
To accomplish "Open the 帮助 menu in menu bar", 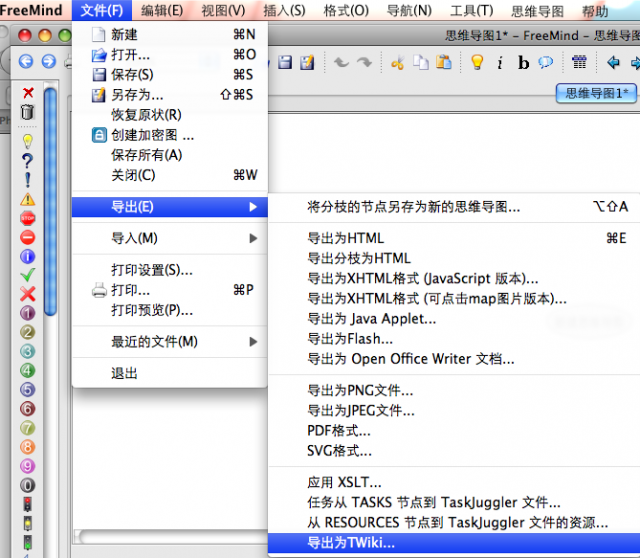I will click(x=595, y=11).
